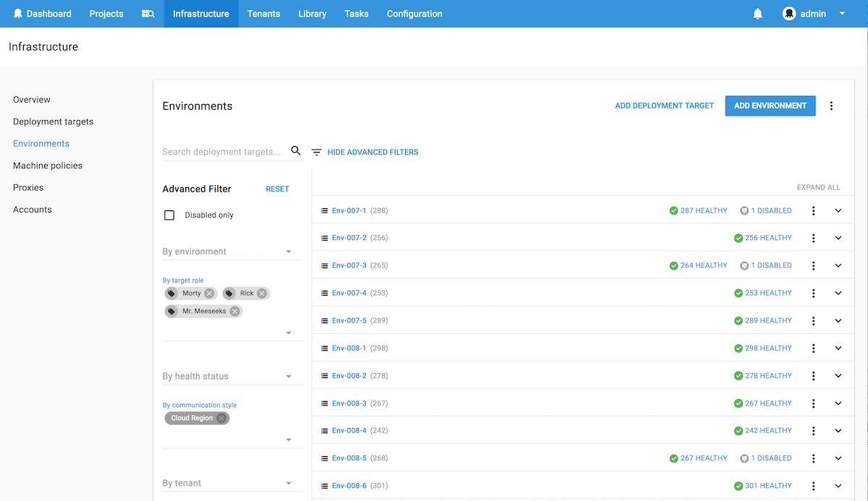Expand the Env-007-2 row chevron
Image resolution: width=868 pixels, height=501 pixels.
pos(838,239)
